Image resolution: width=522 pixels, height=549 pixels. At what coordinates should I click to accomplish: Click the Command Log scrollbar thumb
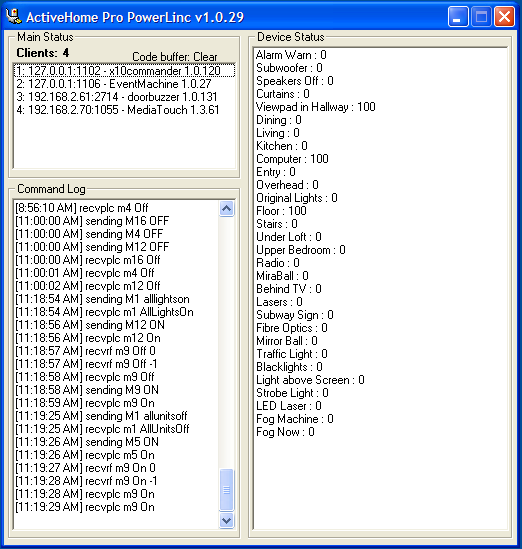coord(227,490)
